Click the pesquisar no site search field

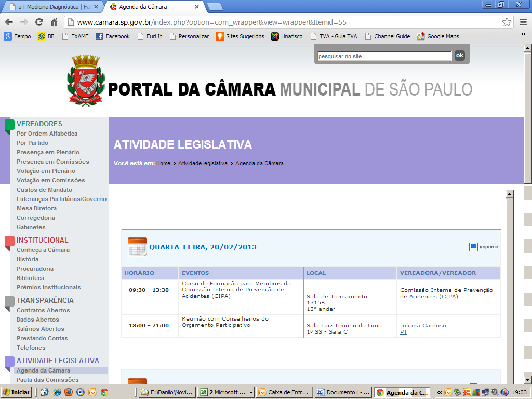(384, 56)
